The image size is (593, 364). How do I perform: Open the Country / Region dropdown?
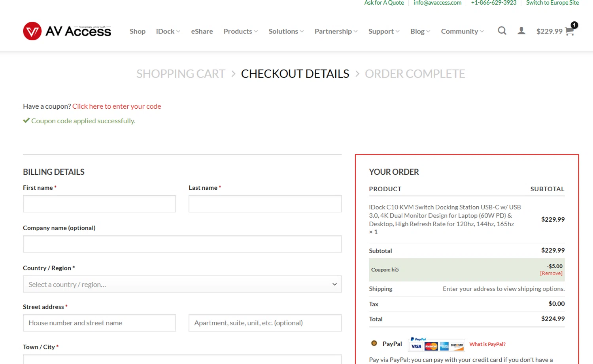pos(182,284)
